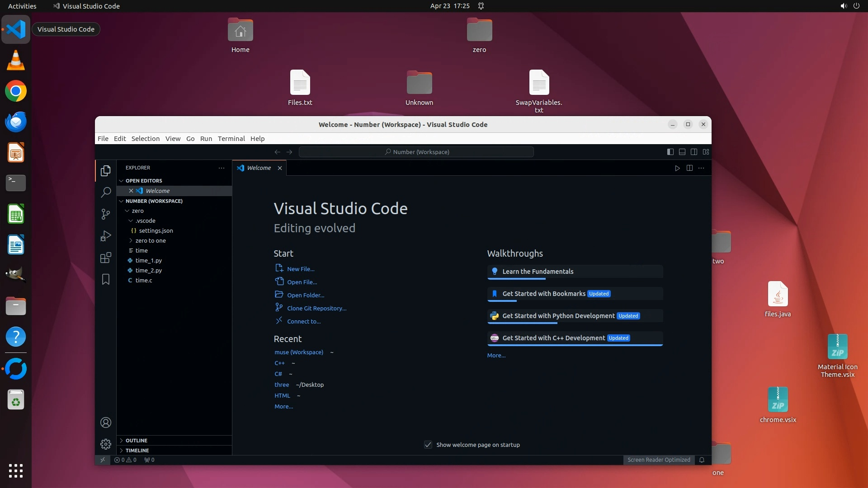Toggle panel visibility layout icon
The height and width of the screenshot is (488, 868).
pos(682,152)
